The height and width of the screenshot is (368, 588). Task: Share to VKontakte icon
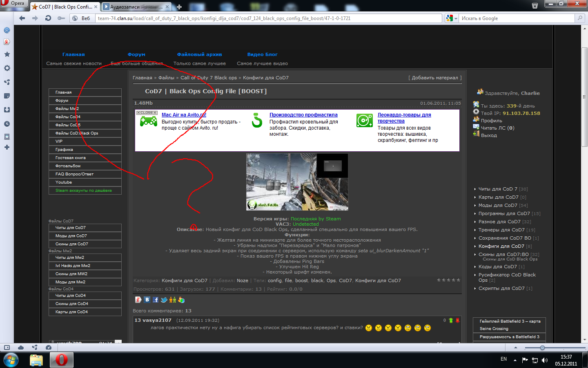pos(147,300)
